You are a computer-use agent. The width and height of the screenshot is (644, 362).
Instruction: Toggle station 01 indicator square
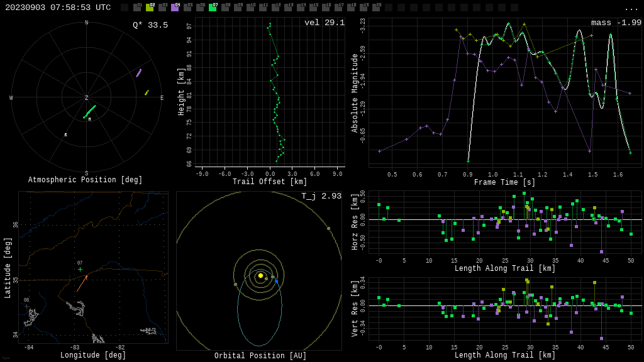(136, 7)
